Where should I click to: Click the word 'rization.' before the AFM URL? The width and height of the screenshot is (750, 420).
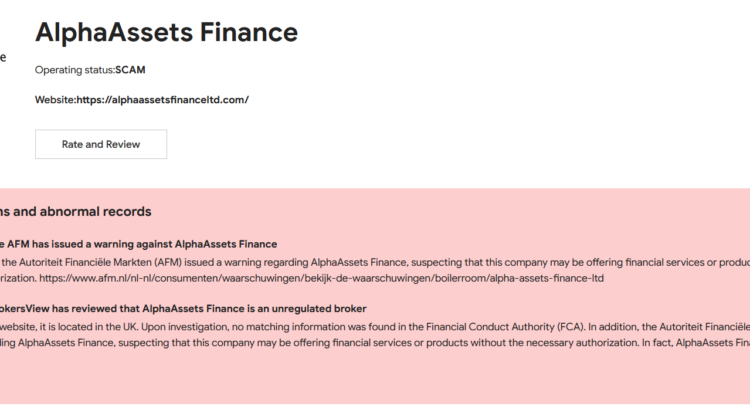tap(27, 277)
